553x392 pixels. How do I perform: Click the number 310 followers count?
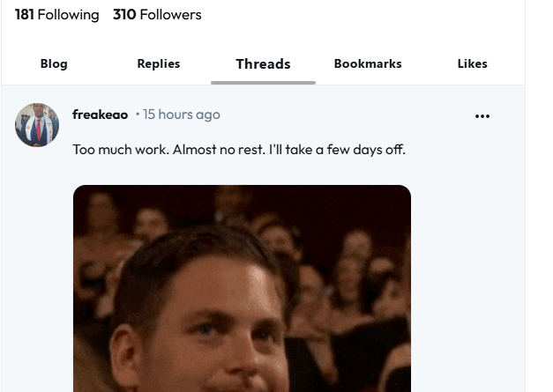coord(124,14)
